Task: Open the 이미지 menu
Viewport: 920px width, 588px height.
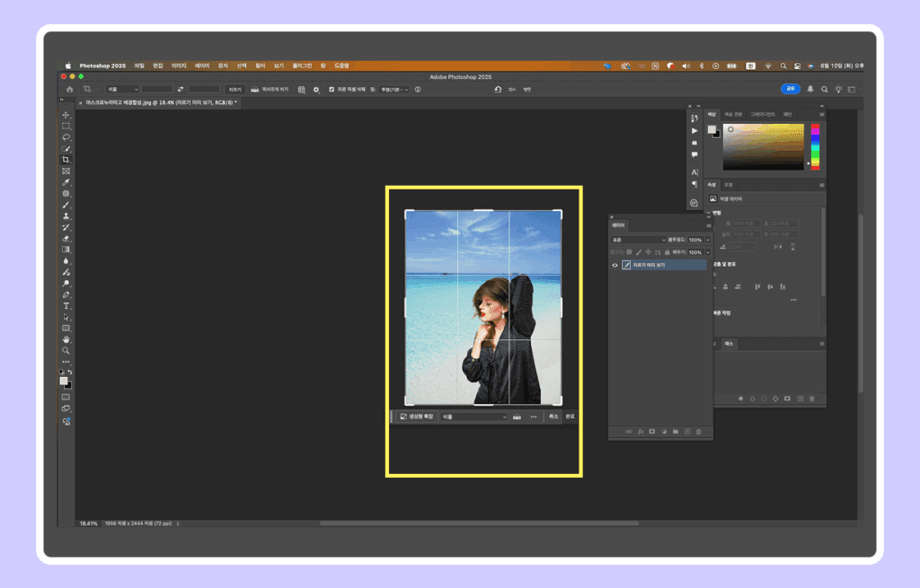Action: (x=179, y=66)
